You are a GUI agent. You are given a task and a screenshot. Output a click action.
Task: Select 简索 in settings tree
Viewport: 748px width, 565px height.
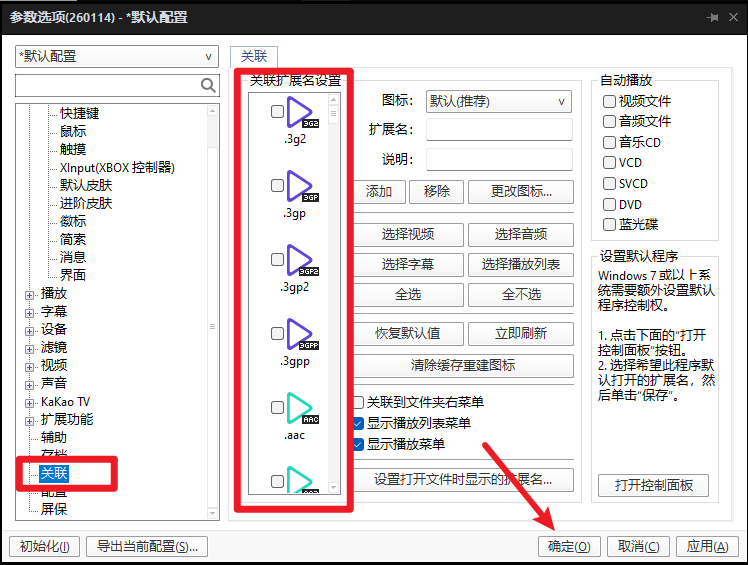[x=73, y=239]
